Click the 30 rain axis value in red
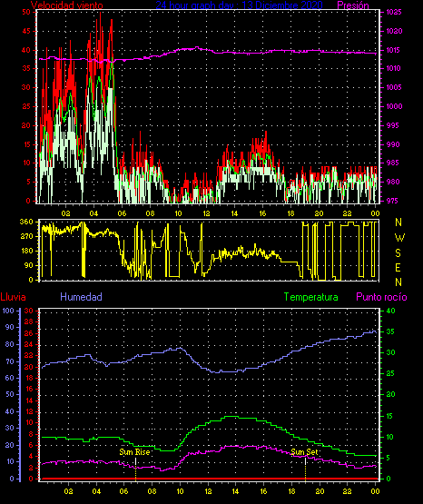Image resolution: width=423 pixels, height=504 pixels. [x=29, y=311]
